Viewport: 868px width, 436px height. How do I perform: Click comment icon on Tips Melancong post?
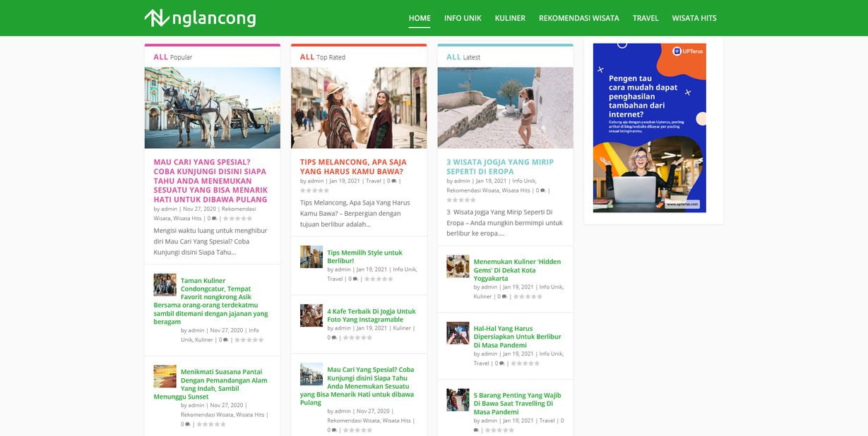(x=394, y=181)
